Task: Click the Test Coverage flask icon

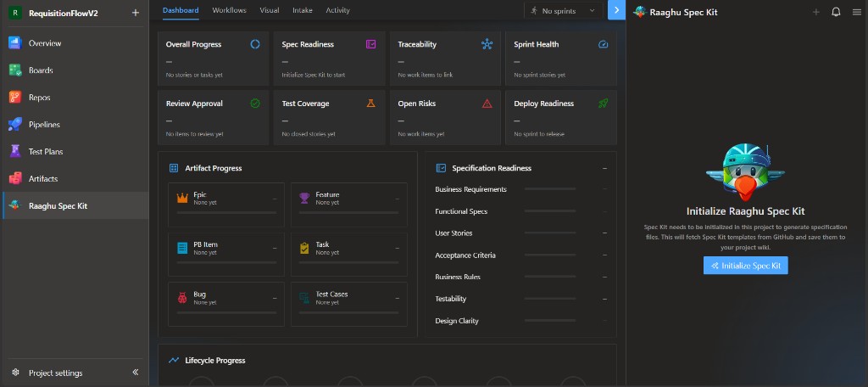Action: pos(371,104)
